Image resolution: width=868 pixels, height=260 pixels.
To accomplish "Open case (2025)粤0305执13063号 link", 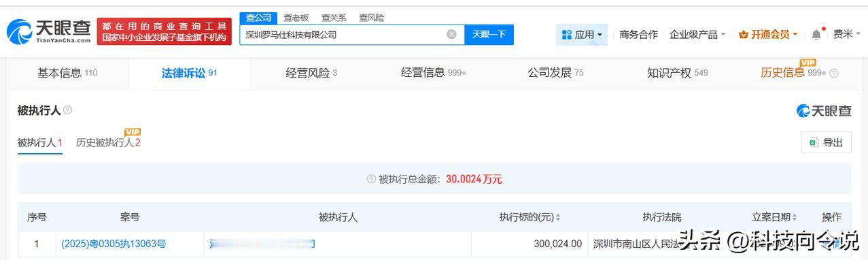I will click(x=114, y=244).
